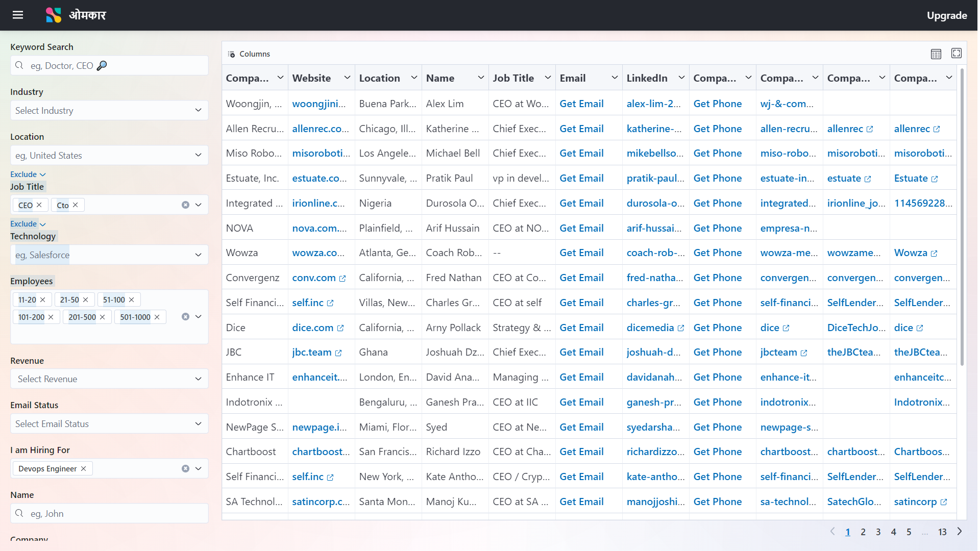
Task: Open the hamburger navigation menu
Action: [x=18, y=15]
